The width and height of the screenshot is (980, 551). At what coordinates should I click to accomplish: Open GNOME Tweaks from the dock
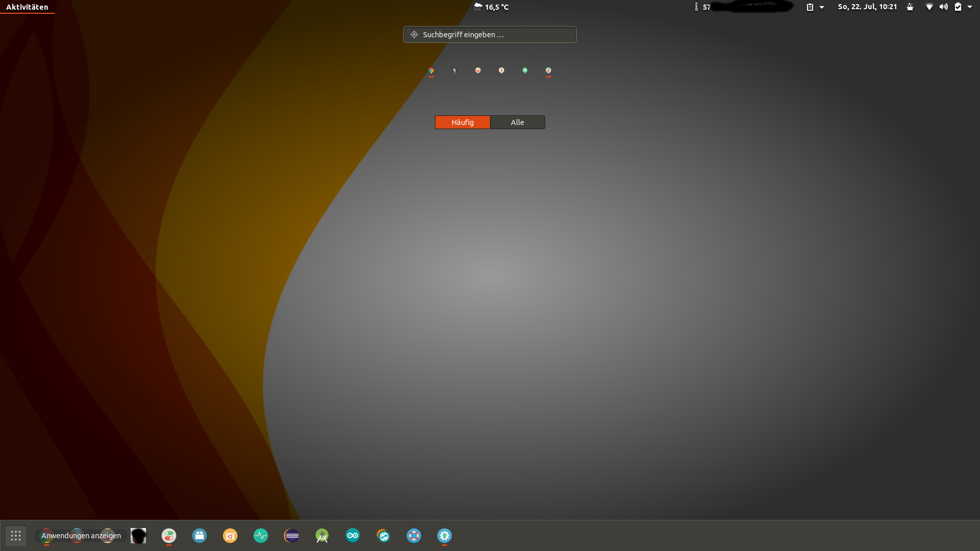point(169,536)
